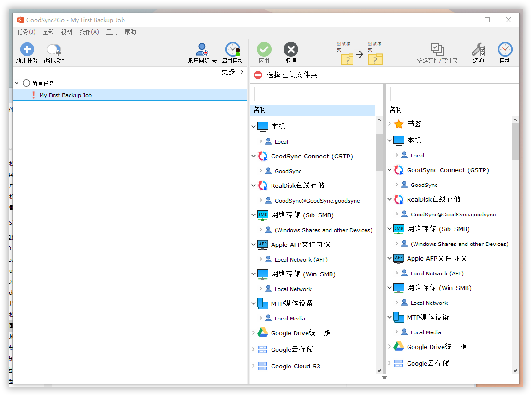Click the Enable Auto (启用自动) clock icon

pos(233,49)
